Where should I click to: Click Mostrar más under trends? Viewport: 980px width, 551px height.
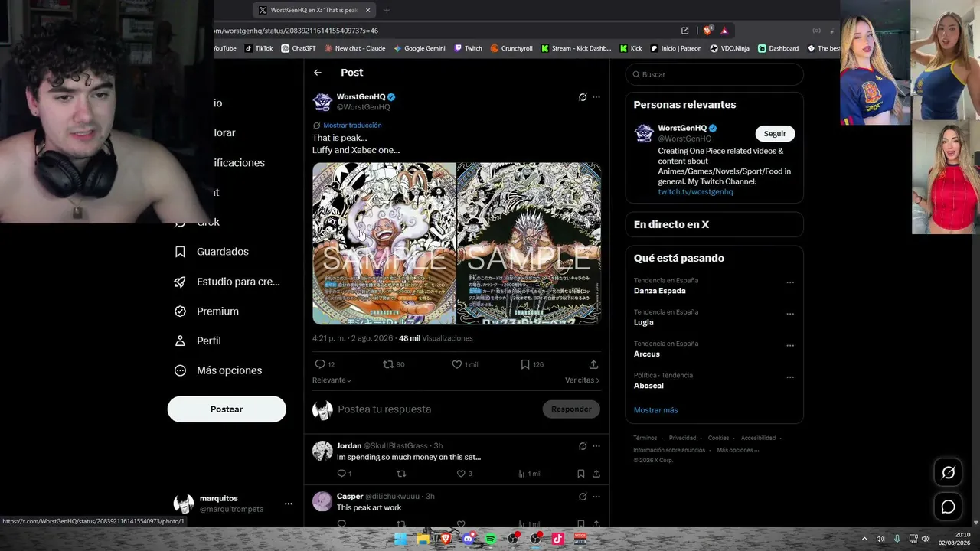point(655,410)
